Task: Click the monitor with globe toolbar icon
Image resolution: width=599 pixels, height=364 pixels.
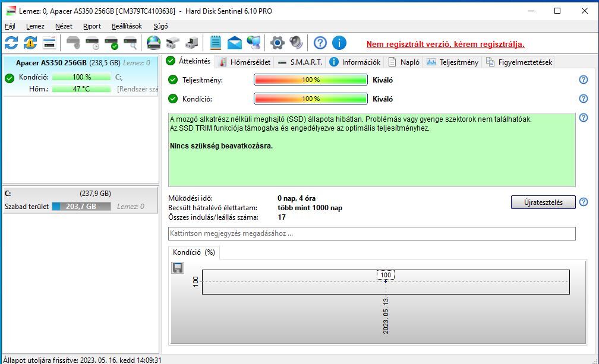Action: 254,43
